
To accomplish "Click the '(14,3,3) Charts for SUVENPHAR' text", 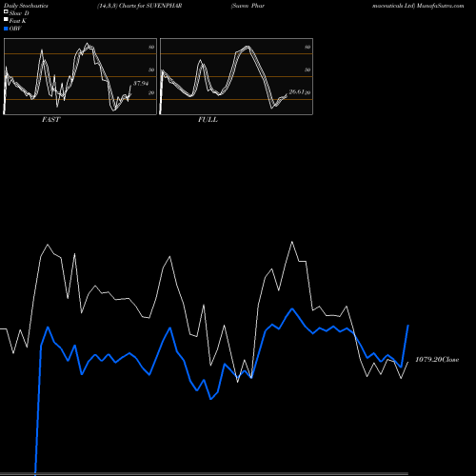I will pyautogui.click(x=140, y=6).
